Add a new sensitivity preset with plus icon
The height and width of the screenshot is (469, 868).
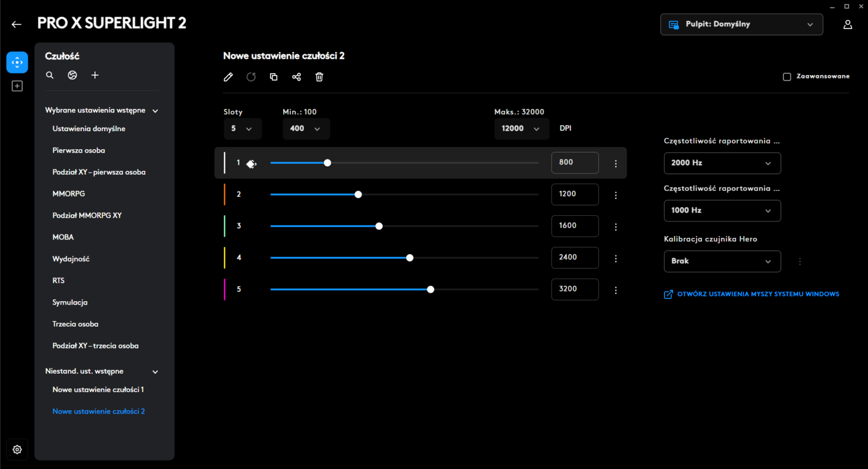click(95, 75)
